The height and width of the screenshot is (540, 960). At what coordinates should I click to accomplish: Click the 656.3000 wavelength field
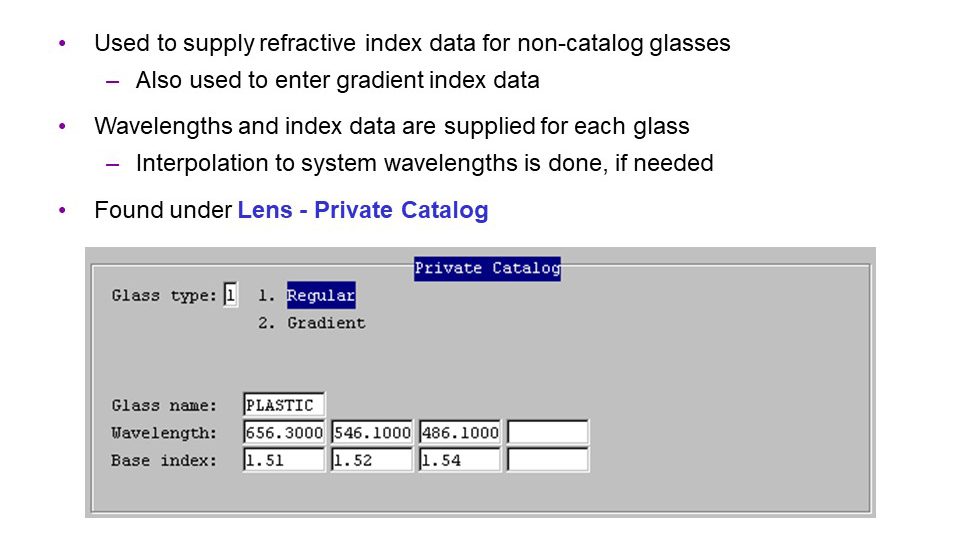pos(284,432)
